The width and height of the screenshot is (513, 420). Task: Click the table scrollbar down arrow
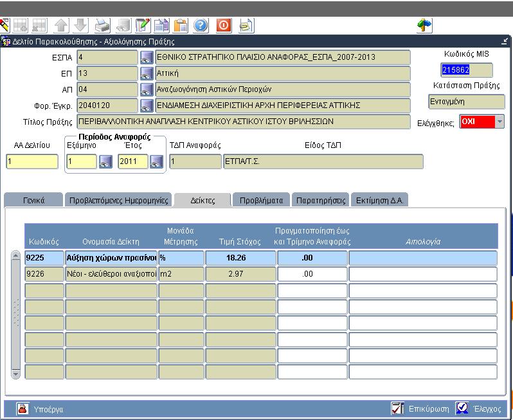[x=15, y=373]
